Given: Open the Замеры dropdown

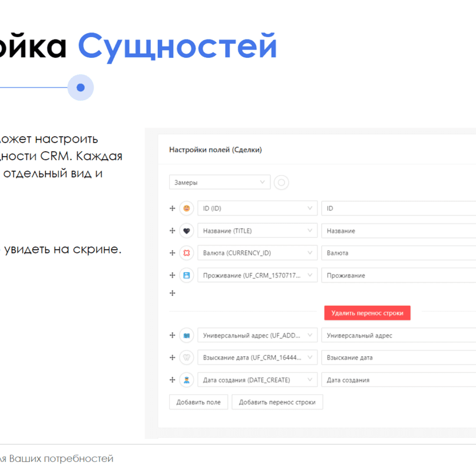Looking at the screenshot, I should click(x=220, y=182).
